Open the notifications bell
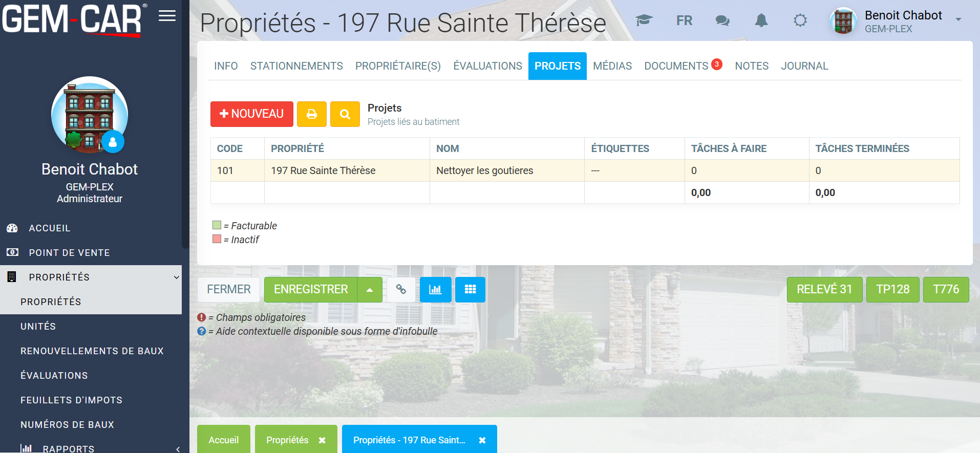This screenshot has width=980, height=453. pyautogui.click(x=761, y=20)
